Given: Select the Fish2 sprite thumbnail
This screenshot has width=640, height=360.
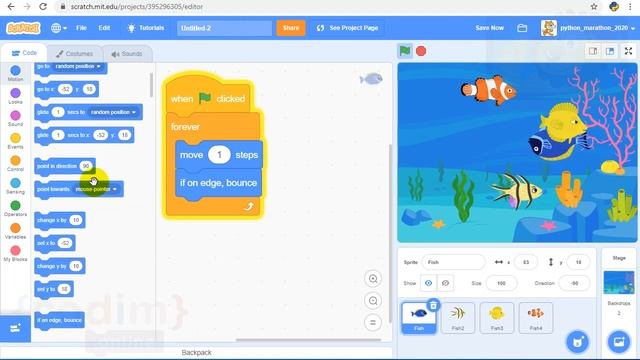Looking at the screenshot, I should [x=458, y=318].
